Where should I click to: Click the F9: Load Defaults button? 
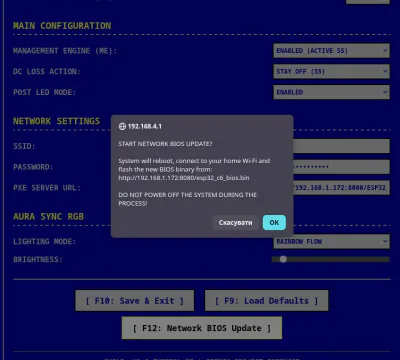[266, 301]
